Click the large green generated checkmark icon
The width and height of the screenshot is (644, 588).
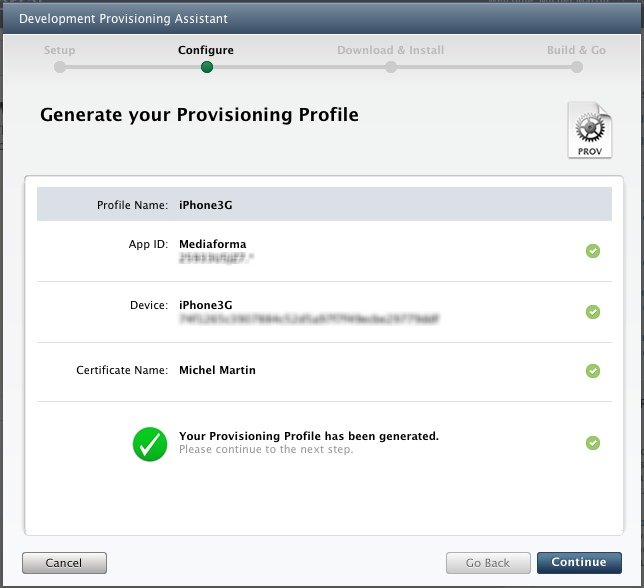[149, 443]
